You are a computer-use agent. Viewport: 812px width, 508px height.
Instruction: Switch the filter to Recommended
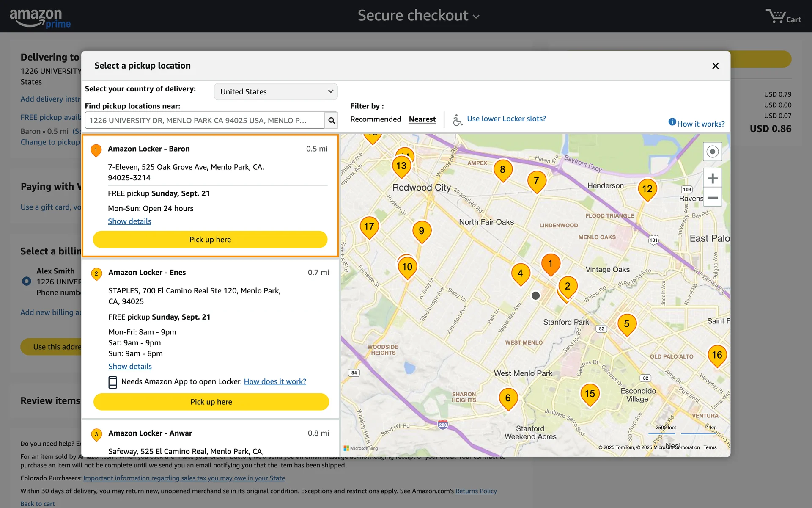(x=376, y=119)
